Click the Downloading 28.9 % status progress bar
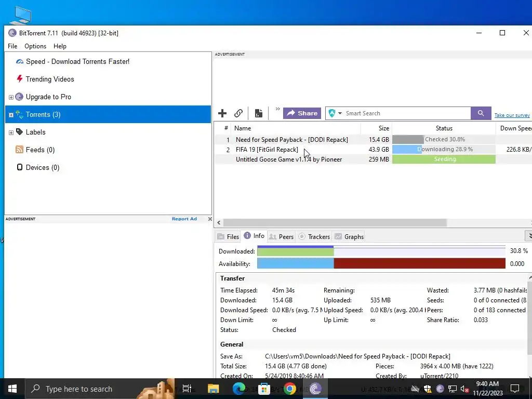 pyautogui.click(x=444, y=149)
